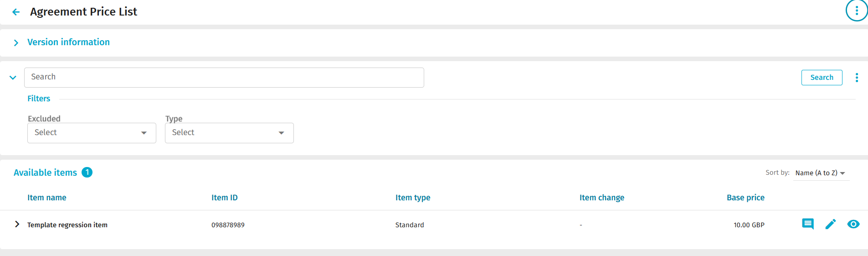Open the Excluded filter dropdown
868x256 pixels.
pyautogui.click(x=92, y=133)
